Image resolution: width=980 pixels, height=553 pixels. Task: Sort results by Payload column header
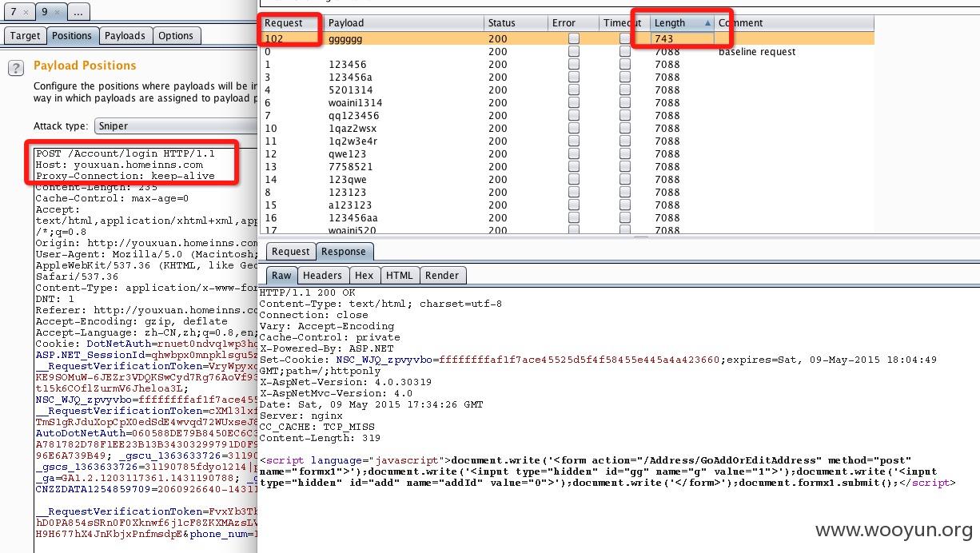click(404, 23)
